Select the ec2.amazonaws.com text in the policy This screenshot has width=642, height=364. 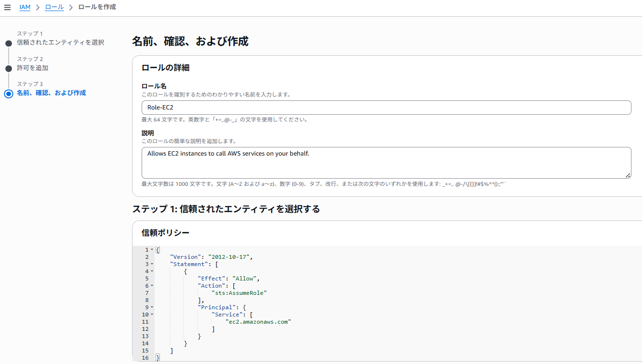258,321
